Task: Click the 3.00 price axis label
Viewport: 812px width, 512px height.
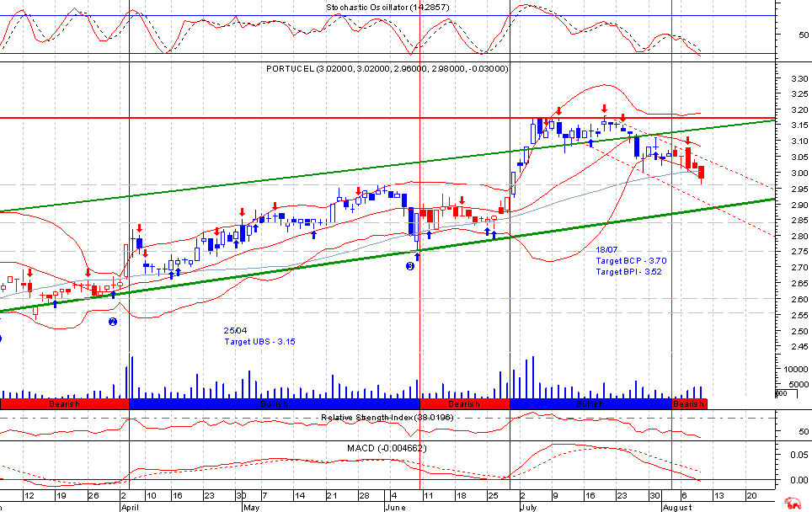Action: coord(799,173)
